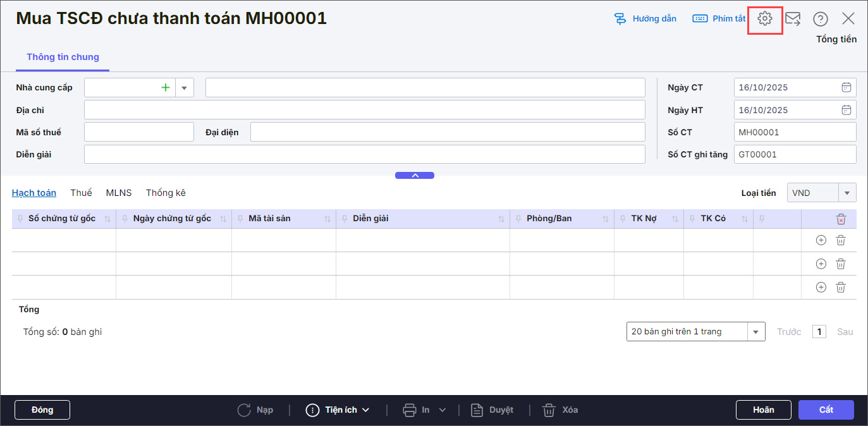Image resolution: width=868 pixels, height=426 pixels.
Task: Pin the Số chứng từ gốc column
Action: (x=20, y=219)
